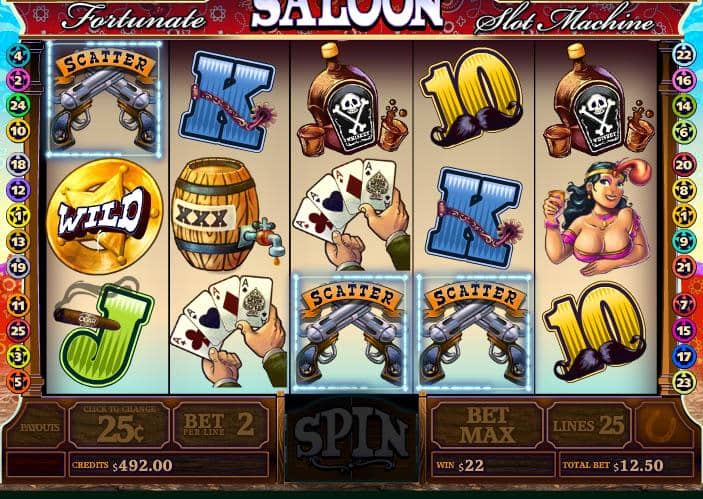The height and width of the screenshot is (499, 703).
Task: Select payline marker number 22
Action: click(684, 55)
